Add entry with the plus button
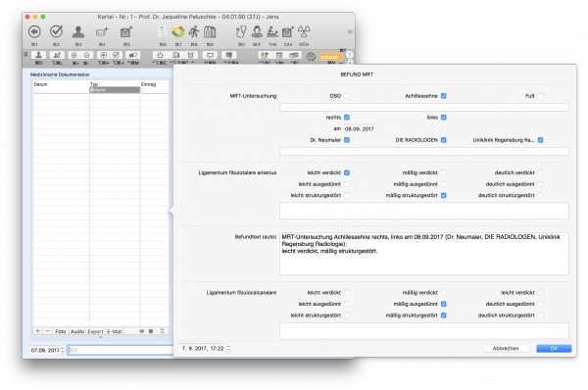The height and width of the screenshot is (390, 588). point(37,331)
